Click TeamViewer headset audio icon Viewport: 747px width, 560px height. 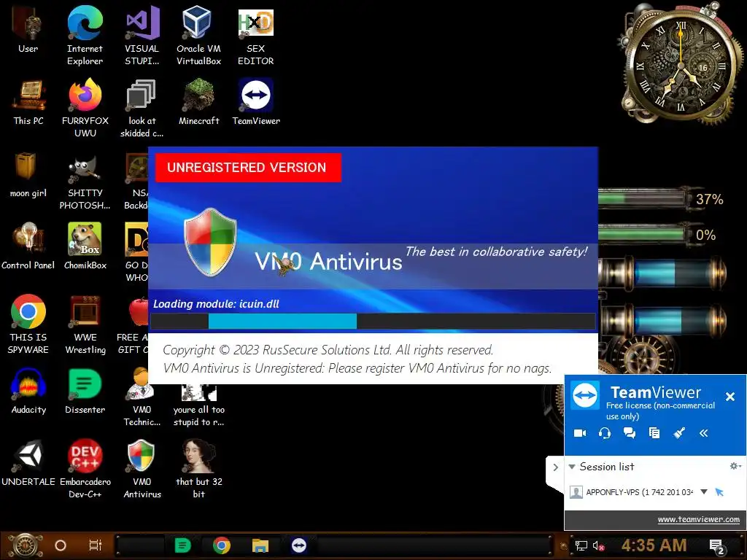click(605, 433)
